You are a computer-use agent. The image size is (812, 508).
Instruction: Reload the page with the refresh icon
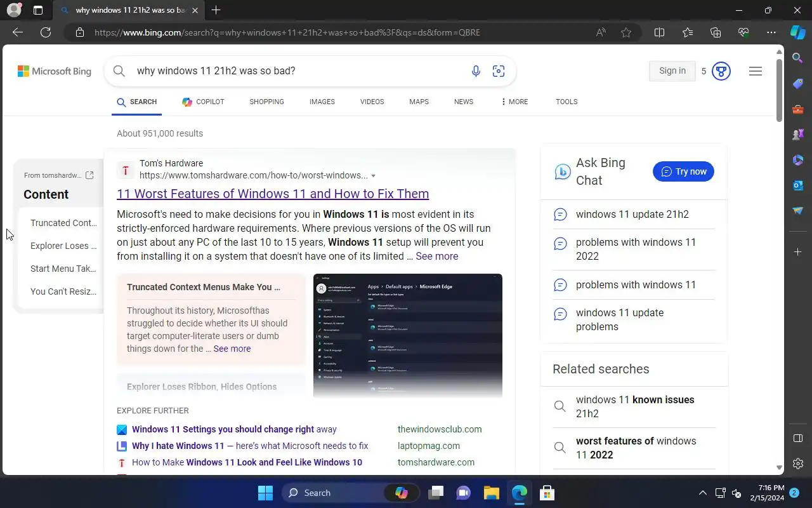pyautogui.click(x=46, y=32)
